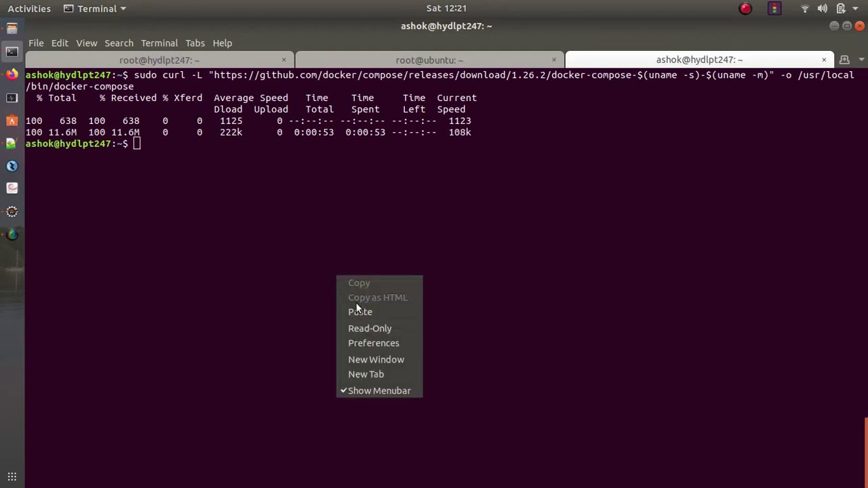868x488 pixels.
Task: Click the terminal scrollbar handle
Action: 866,453
